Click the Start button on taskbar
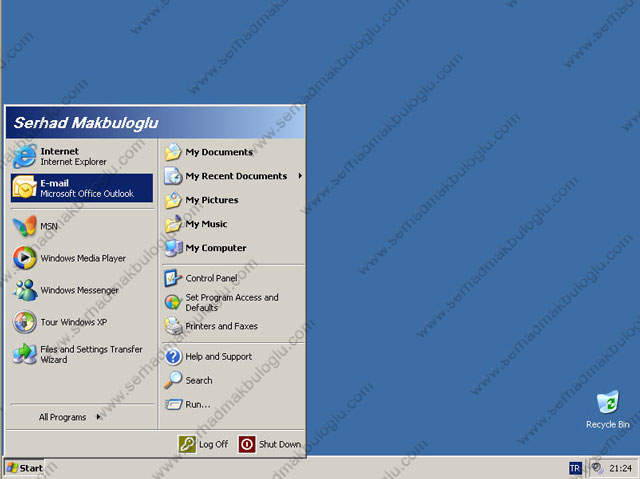This screenshot has width=640, height=479. coord(24,468)
